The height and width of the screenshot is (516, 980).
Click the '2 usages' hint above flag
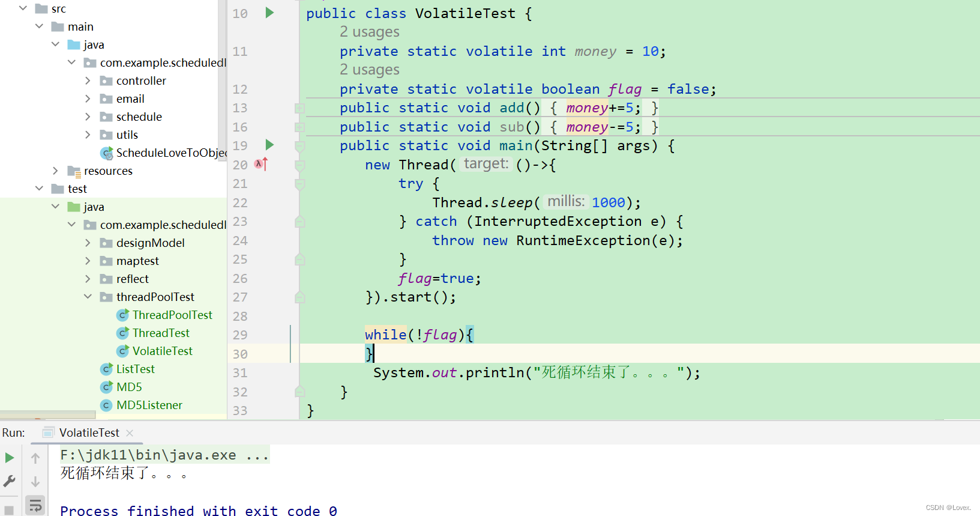[370, 70]
